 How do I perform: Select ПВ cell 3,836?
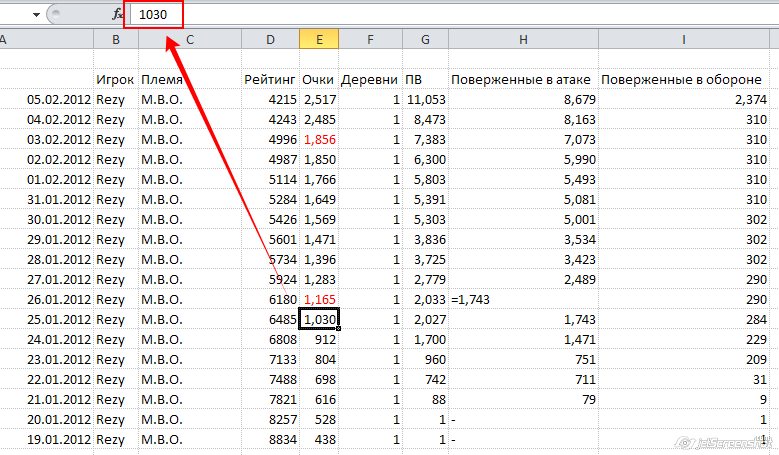pyautogui.click(x=425, y=239)
